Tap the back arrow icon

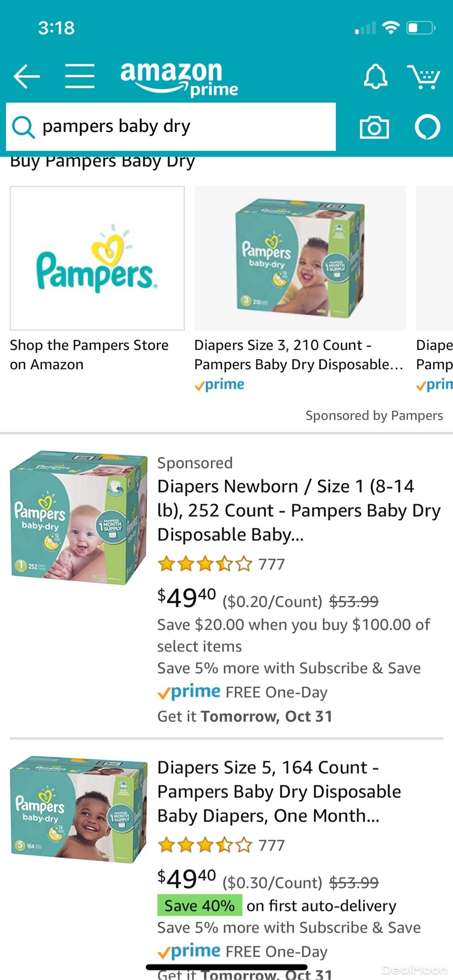click(27, 76)
